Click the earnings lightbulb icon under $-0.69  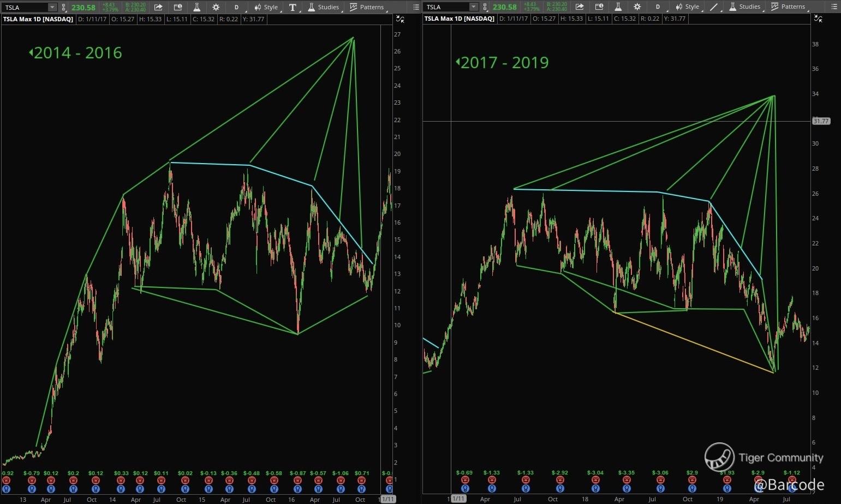pos(465,489)
